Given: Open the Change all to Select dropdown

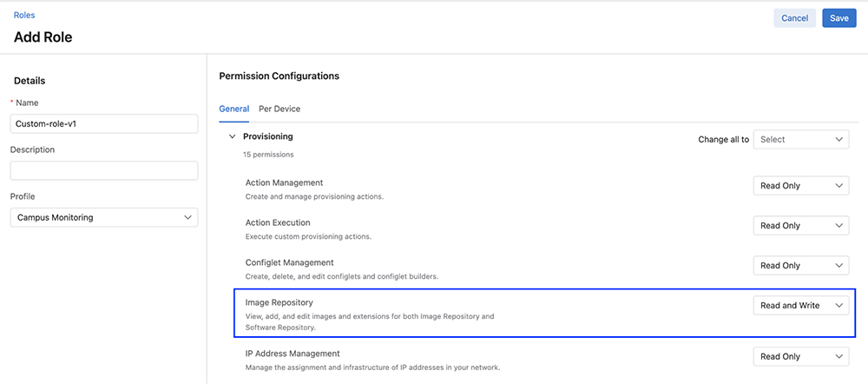Looking at the screenshot, I should click(x=801, y=140).
